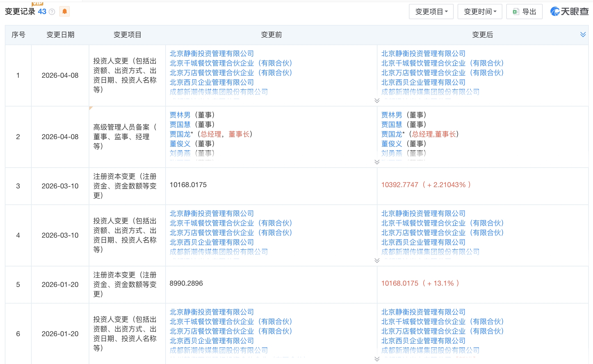Expand row 2 senior management details
The width and height of the screenshot is (593, 364).
tap(377, 162)
